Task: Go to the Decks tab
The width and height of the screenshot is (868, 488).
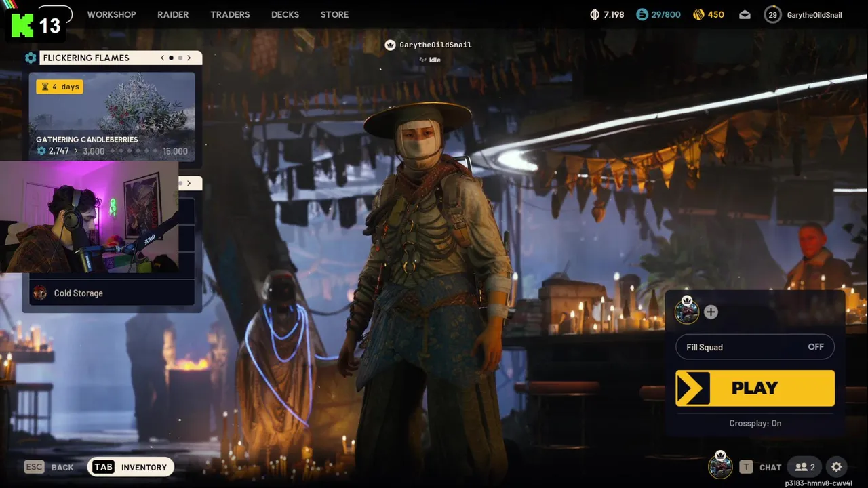Action: (x=285, y=14)
